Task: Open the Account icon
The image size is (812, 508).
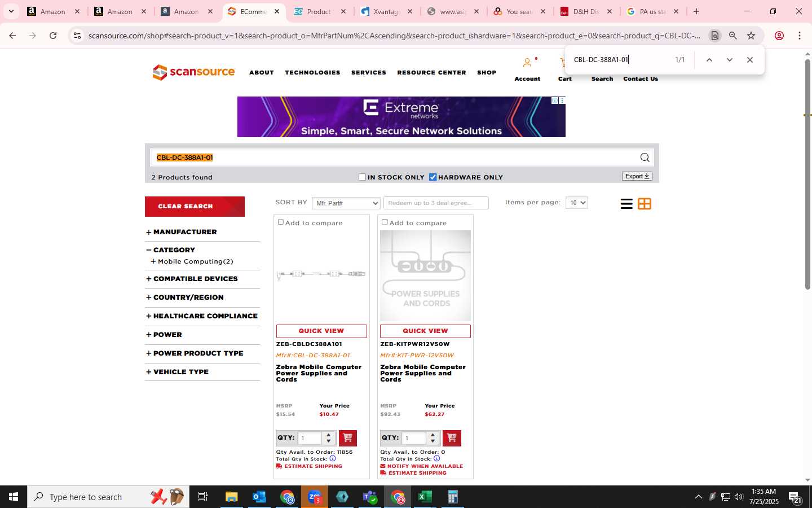Action: click(527, 63)
